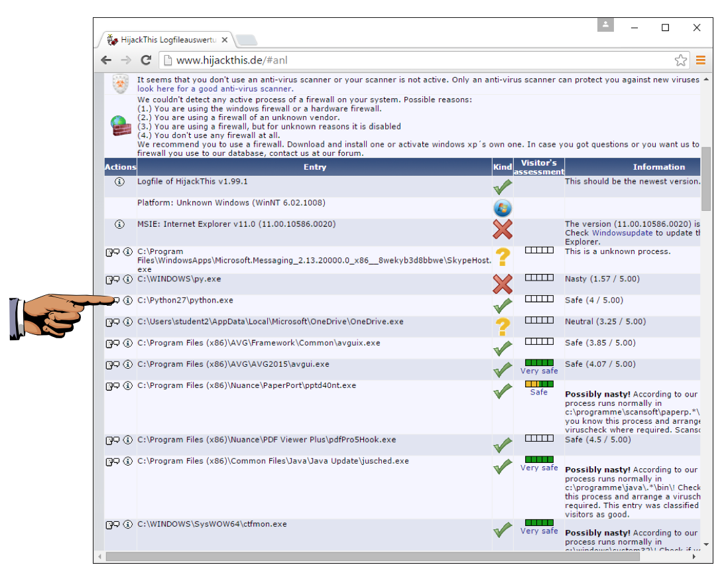Click the scroll-down arrow of vertical scrollbar

coord(705,545)
